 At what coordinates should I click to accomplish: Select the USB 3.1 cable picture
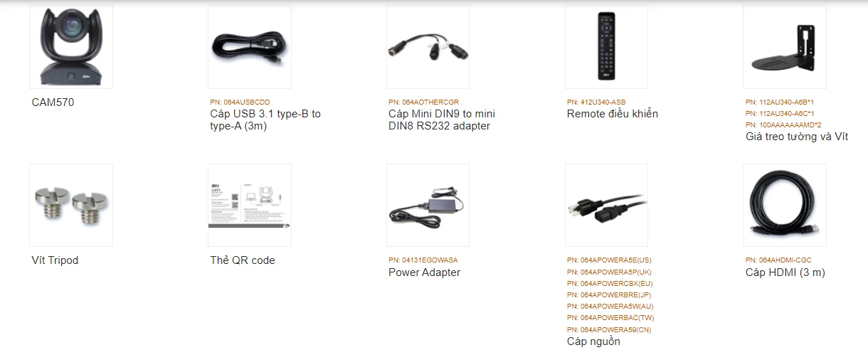point(250,47)
